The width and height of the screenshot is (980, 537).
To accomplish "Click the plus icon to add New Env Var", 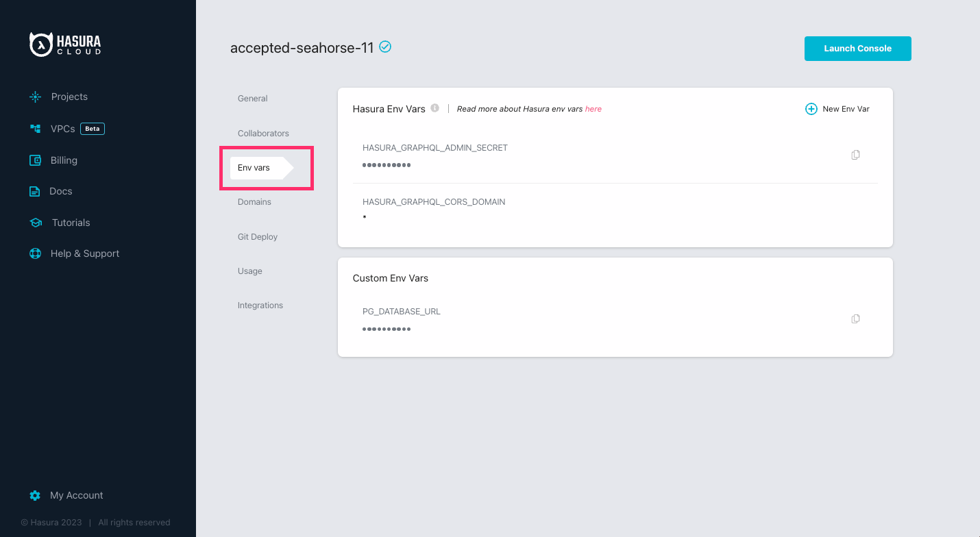I will coord(811,108).
